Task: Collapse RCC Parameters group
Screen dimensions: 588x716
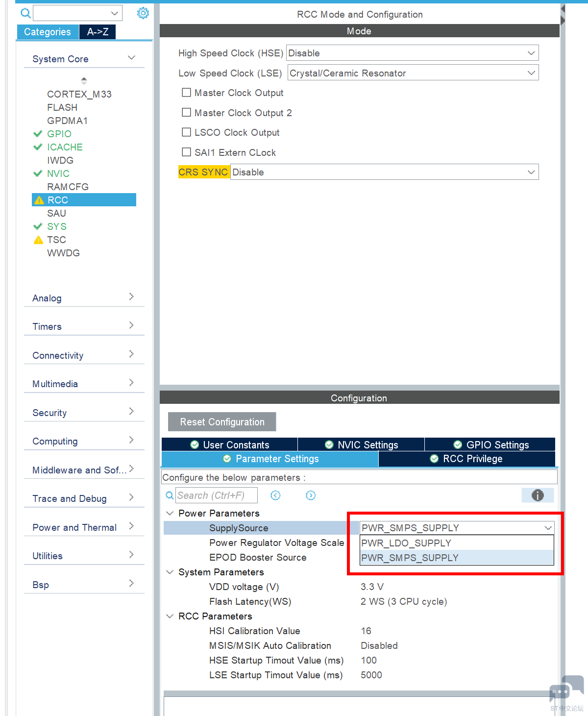Action: [170, 616]
